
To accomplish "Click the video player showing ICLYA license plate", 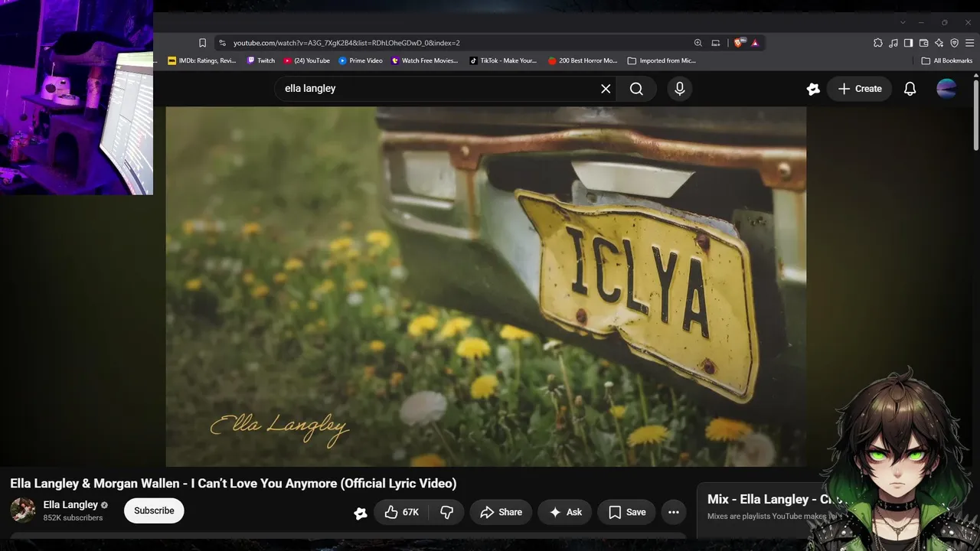I will [486, 286].
